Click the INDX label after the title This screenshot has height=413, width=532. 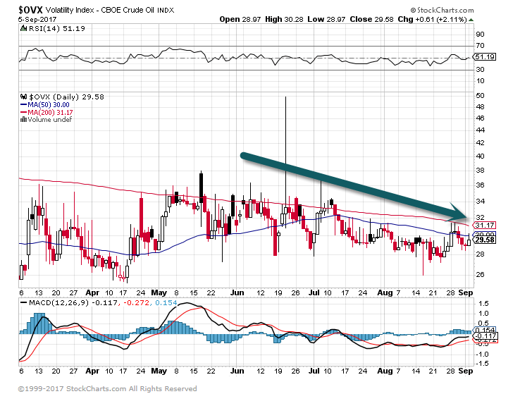(166, 10)
